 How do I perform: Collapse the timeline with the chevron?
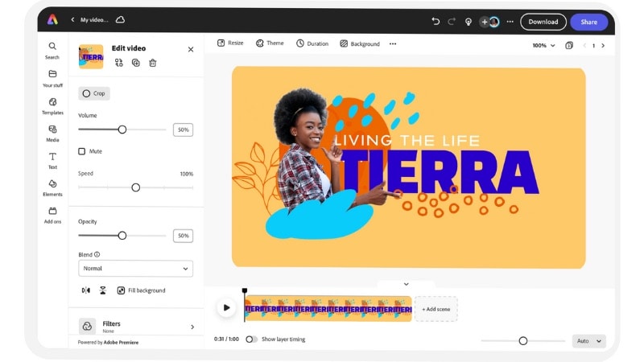[406, 284]
